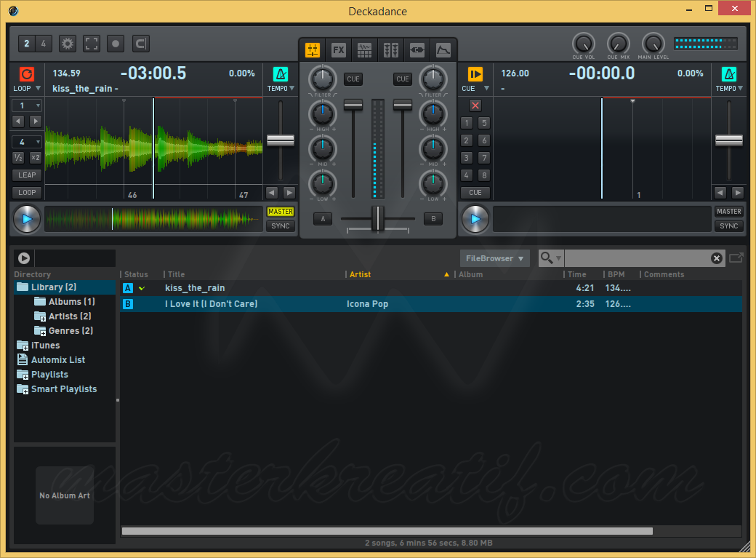
Task: Click the LEAP button on deck A
Action: (x=27, y=175)
